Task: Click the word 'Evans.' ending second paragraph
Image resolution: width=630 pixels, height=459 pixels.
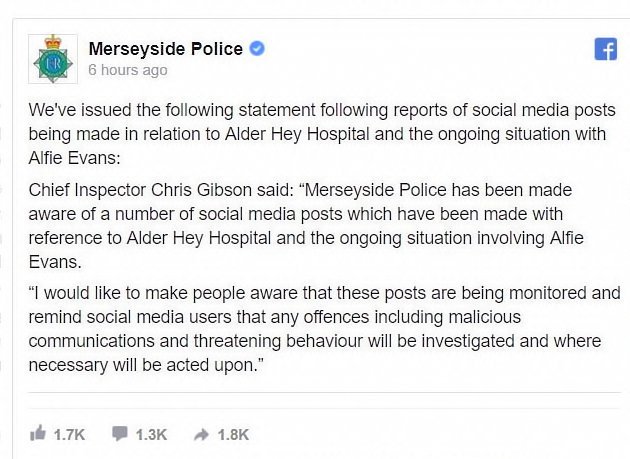Action: 55,262
